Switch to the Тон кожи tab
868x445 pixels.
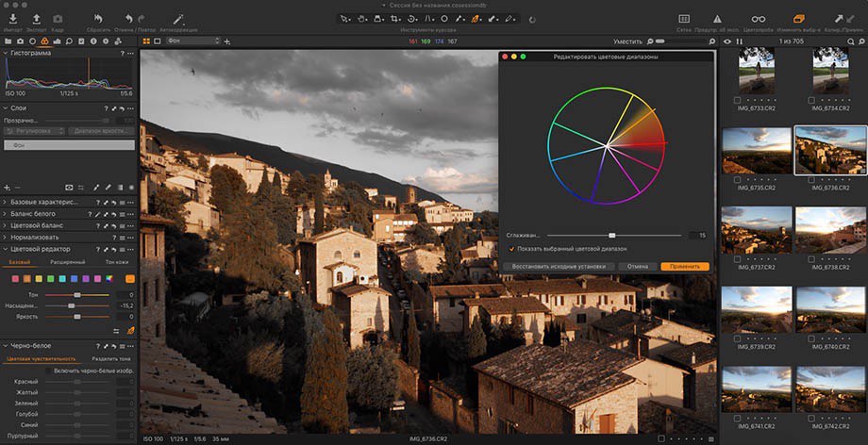point(116,262)
